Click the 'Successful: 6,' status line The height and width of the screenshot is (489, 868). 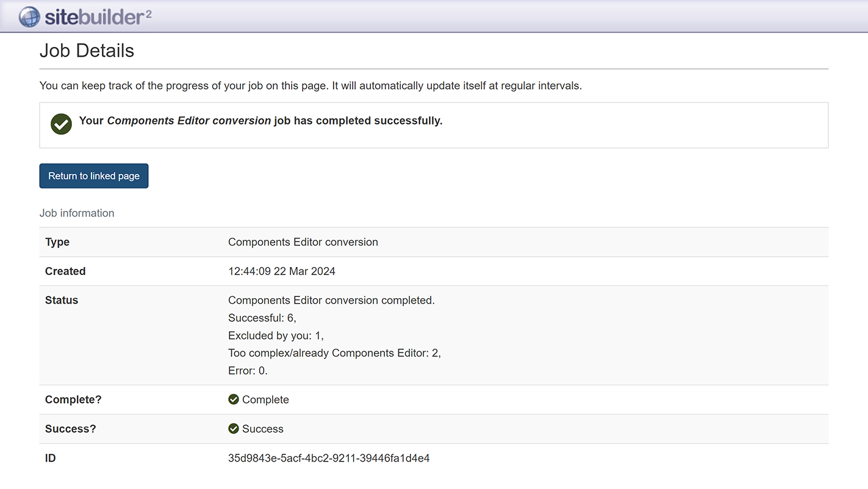tap(262, 318)
